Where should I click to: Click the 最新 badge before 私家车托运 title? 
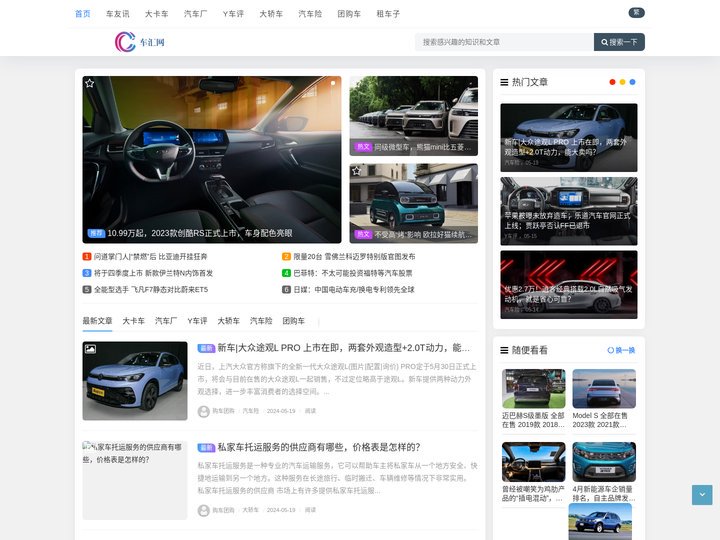pos(206,448)
